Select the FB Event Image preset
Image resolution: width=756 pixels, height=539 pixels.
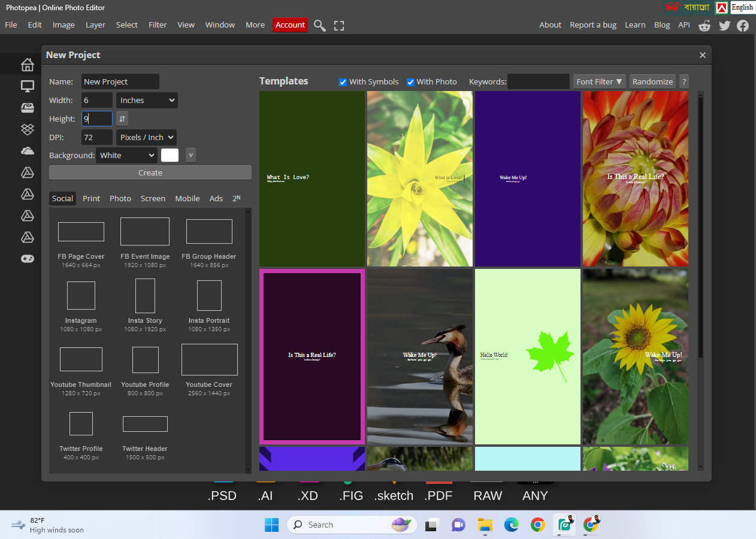pyautogui.click(x=145, y=243)
